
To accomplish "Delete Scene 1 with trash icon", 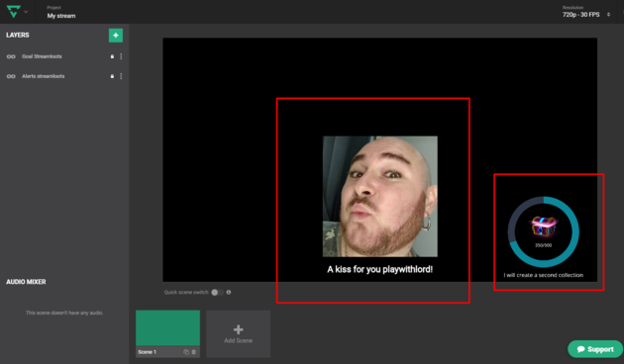I will [194, 352].
